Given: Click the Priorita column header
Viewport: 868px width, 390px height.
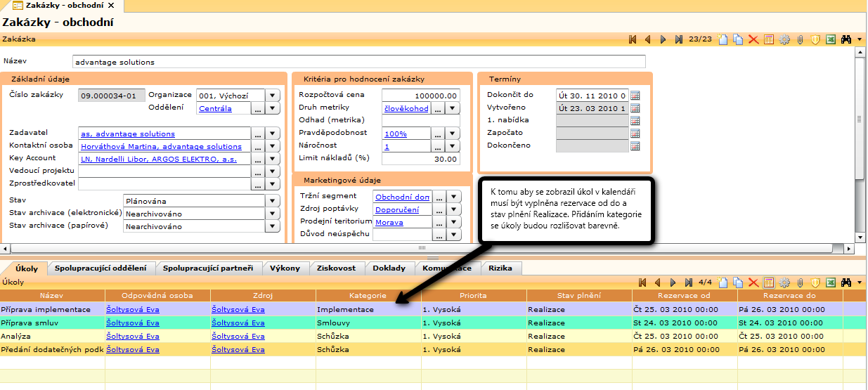Looking at the screenshot, I should [473, 296].
